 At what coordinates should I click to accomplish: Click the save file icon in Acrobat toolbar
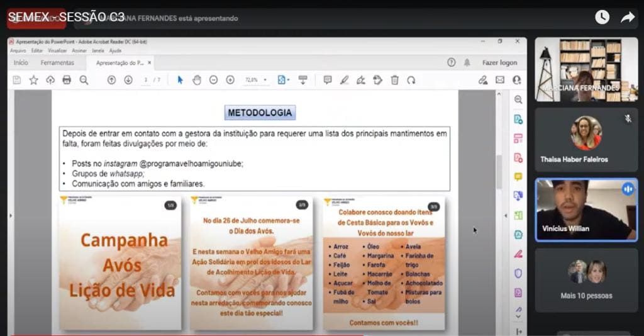click(17, 80)
